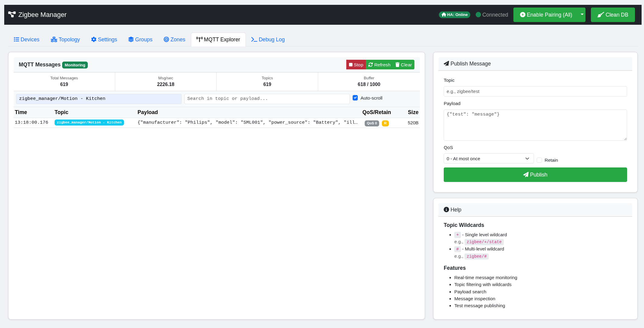Open the Settings tab
The image size is (644, 328).
104,40
